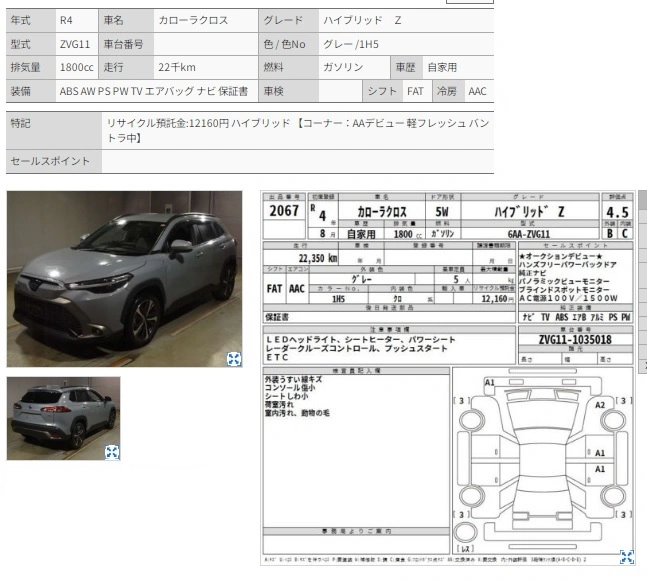647x582 pixels.
Task: Select the equipment list starting with ABS AW PS
Action: pyautogui.click(x=153, y=91)
